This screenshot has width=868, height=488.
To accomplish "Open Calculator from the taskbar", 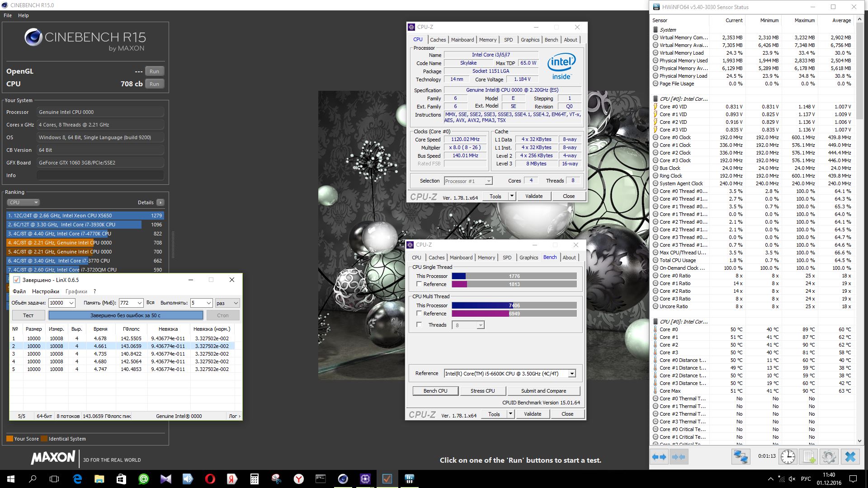I will point(254,479).
